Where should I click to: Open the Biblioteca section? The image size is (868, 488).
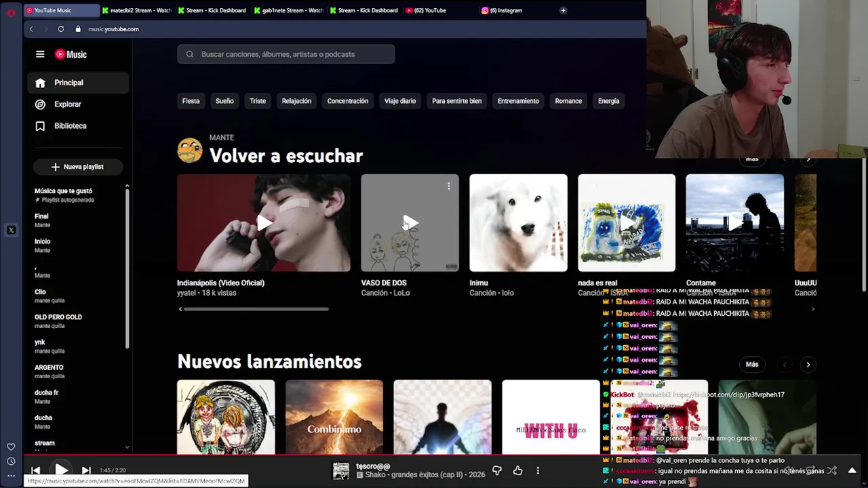[78, 126]
